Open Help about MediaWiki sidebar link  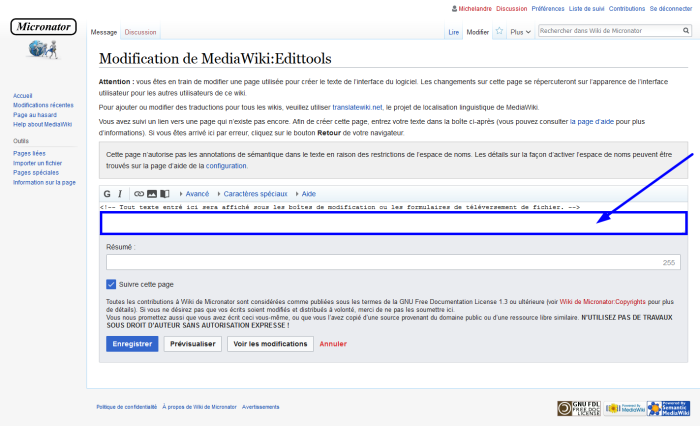tap(42, 124)
